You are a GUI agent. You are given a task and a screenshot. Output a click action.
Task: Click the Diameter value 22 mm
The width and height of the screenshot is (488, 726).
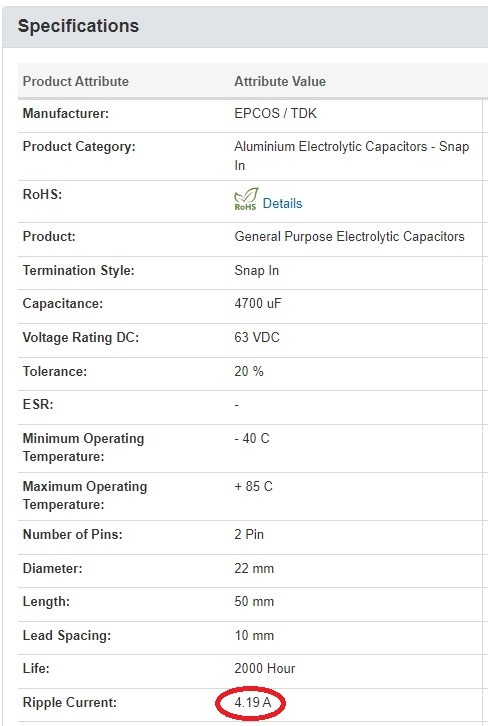tap(254, 568)
